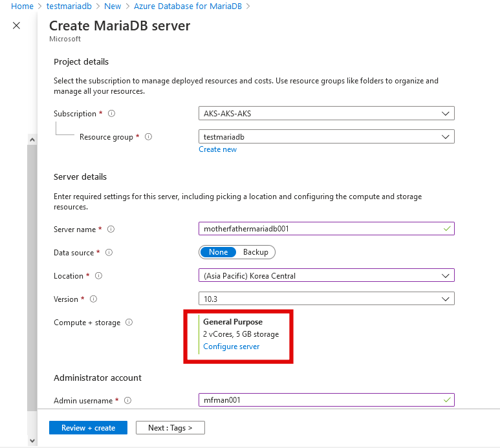Click Next : Tags button
Viewport: 500px width, 448px height.
pyautogui.click(x=170, y=427)
